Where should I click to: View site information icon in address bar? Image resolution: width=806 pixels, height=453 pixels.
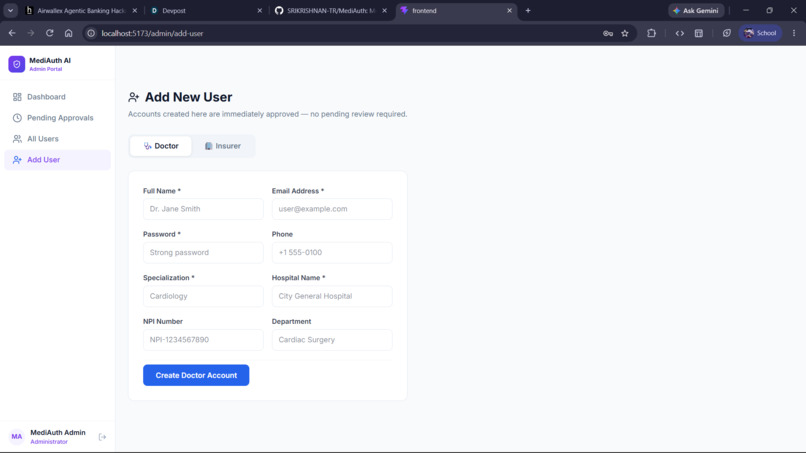pyautogui.click(x=91, y=33)
